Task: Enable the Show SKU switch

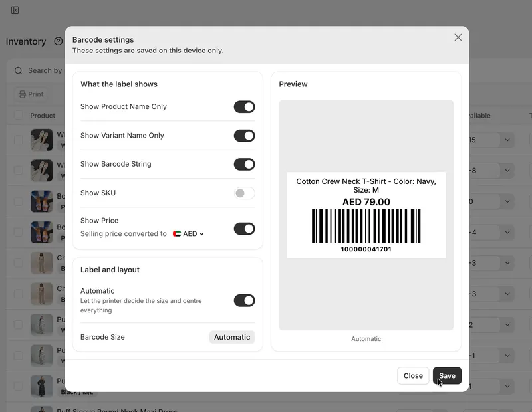Action: [x=244, y=193]
